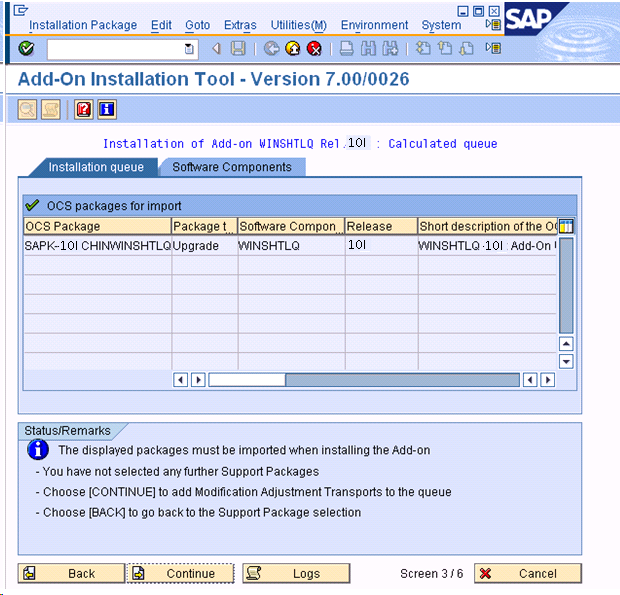The image size is (620, 595).
Task: Click the blue information icon in application toolbar
Action: click(107, 109)
